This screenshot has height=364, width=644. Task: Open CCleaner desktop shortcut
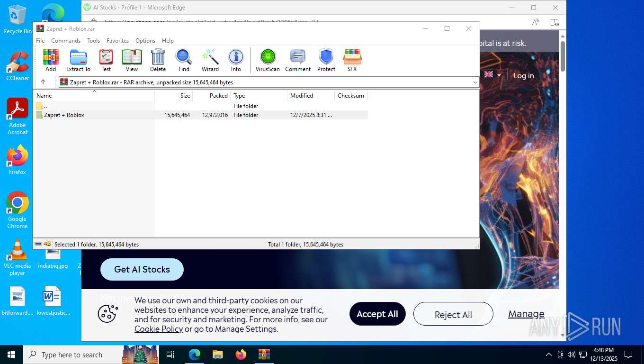18,66
